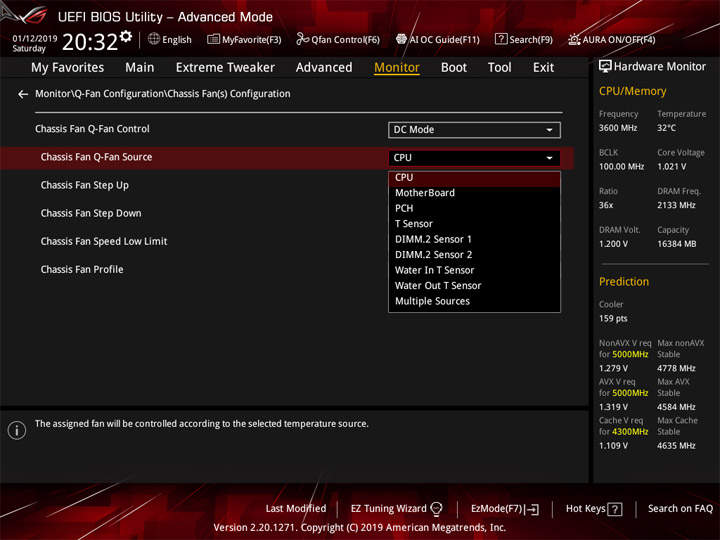Image resolution: width=720 pixels, height=540 pixels.
Task: Select DIMM.2 Sensor 2 option
Action: pos(474,255)
